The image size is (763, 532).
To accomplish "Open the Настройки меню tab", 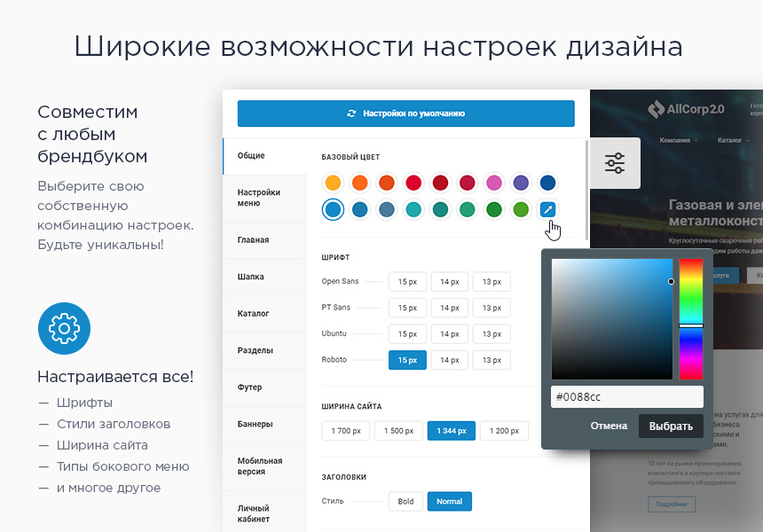I will pos(259,198).
